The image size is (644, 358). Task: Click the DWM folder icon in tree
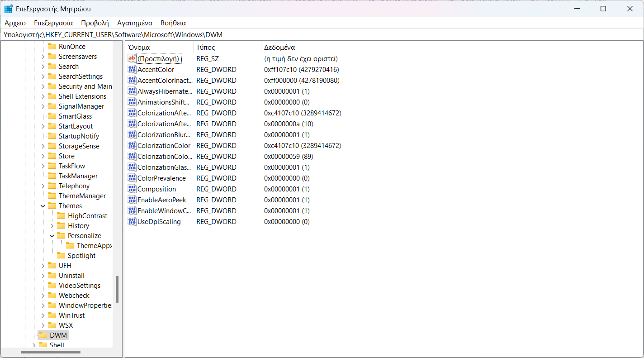[43, 335]
